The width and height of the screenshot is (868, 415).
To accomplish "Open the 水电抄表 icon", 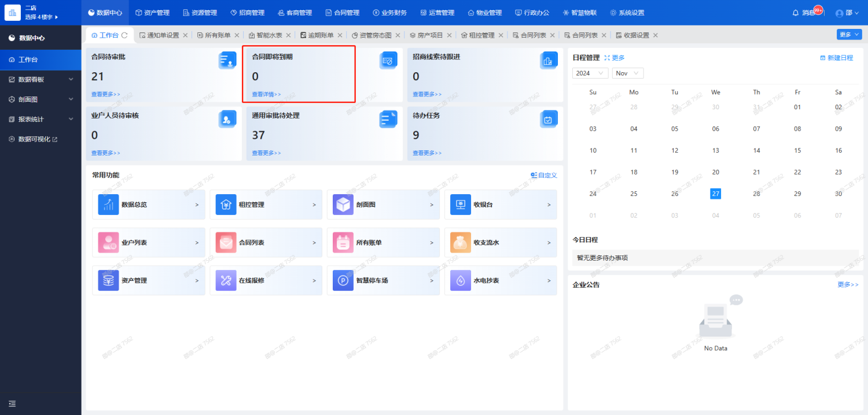I will pos(461,280).
